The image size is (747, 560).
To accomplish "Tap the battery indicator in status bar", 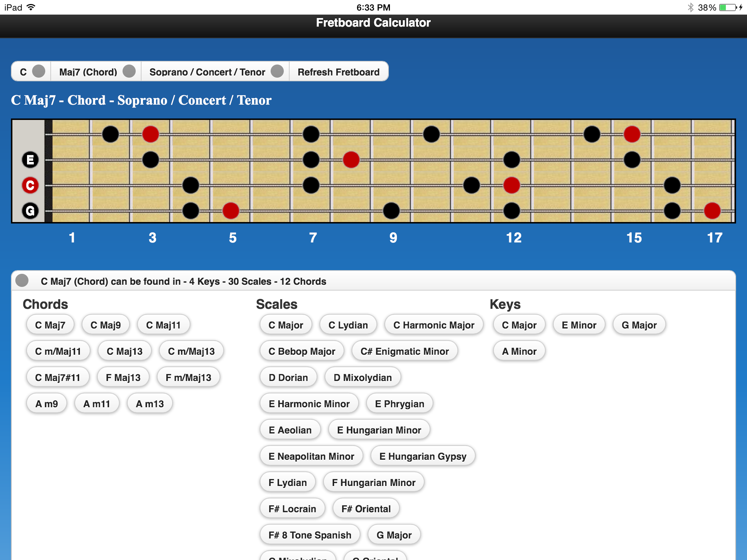I will tap(728, 7).
